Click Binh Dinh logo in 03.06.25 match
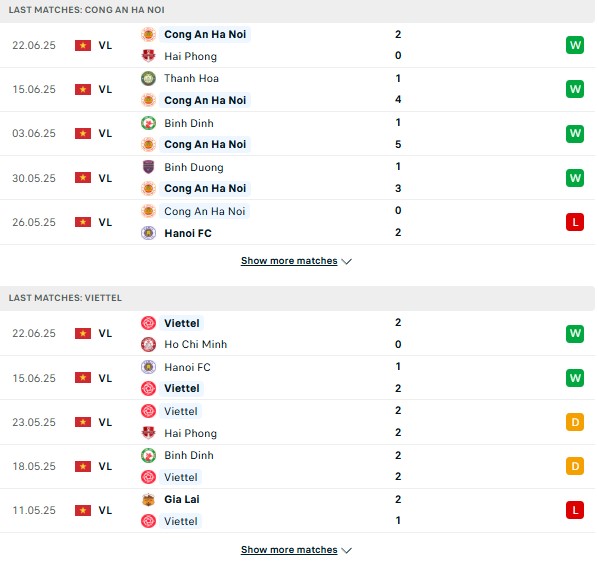The width and height of the screenshot is (598, 568). click(x=148, y=123)
